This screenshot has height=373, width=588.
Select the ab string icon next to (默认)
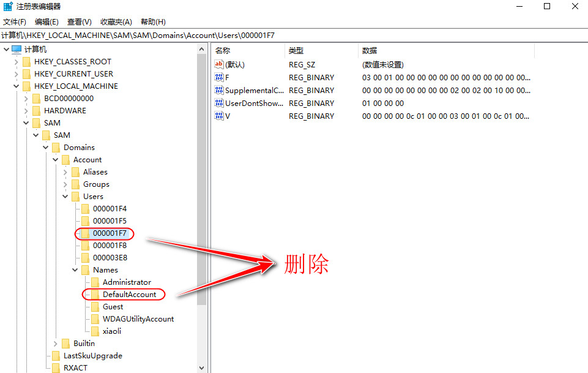coord(219,64)
